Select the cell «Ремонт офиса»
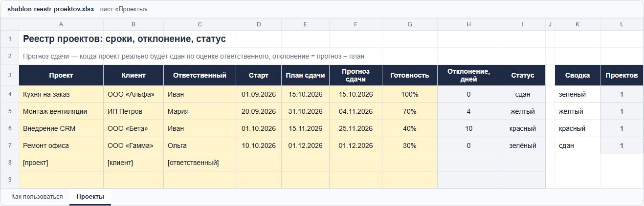 61,145
